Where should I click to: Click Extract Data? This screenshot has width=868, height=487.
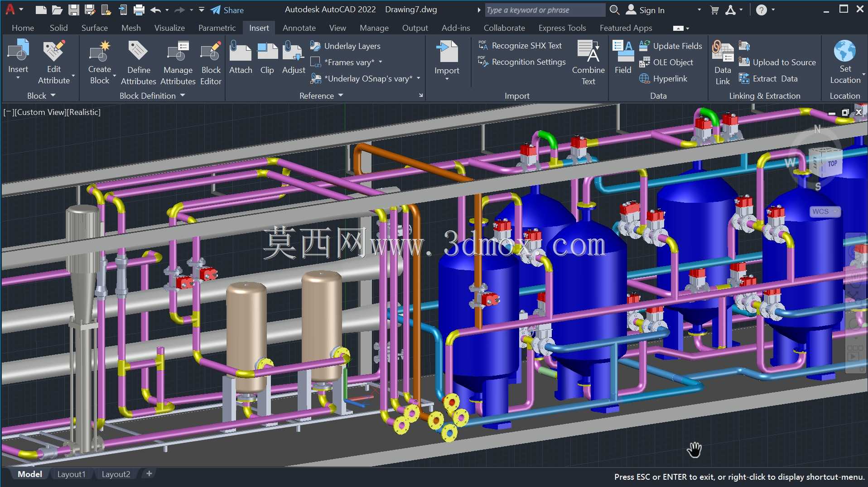coord(768,78)
